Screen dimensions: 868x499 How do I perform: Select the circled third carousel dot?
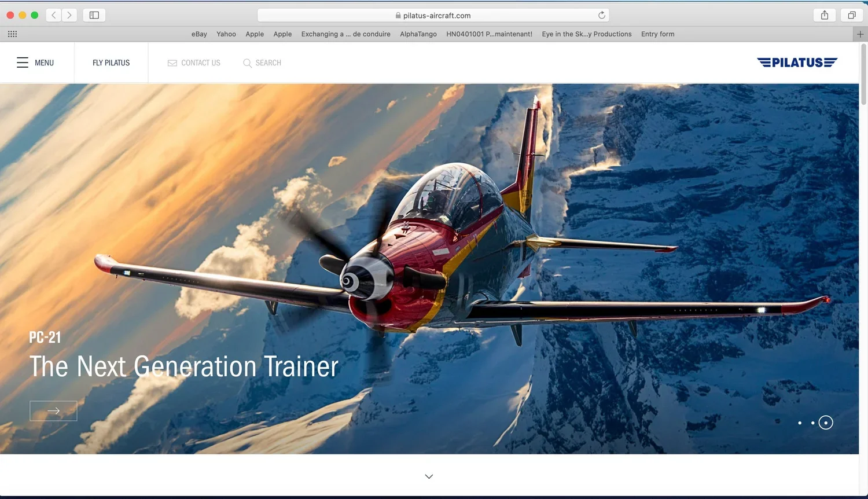826,423
